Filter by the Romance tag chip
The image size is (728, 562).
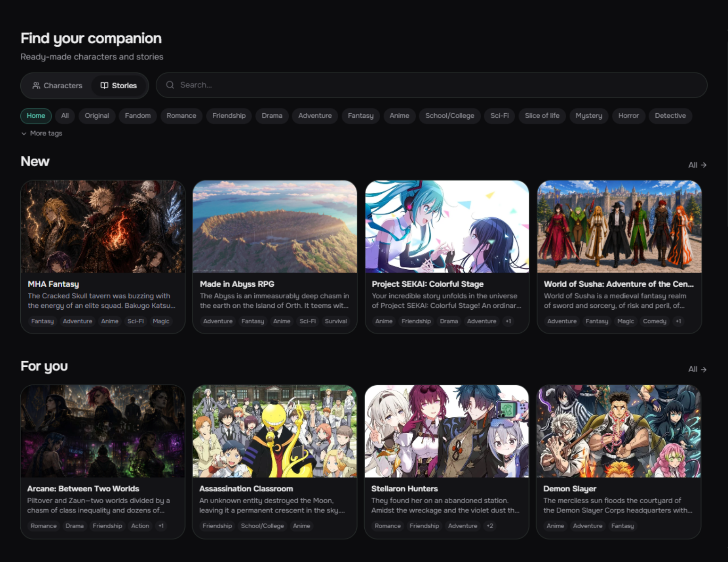(x=181, y=116)
